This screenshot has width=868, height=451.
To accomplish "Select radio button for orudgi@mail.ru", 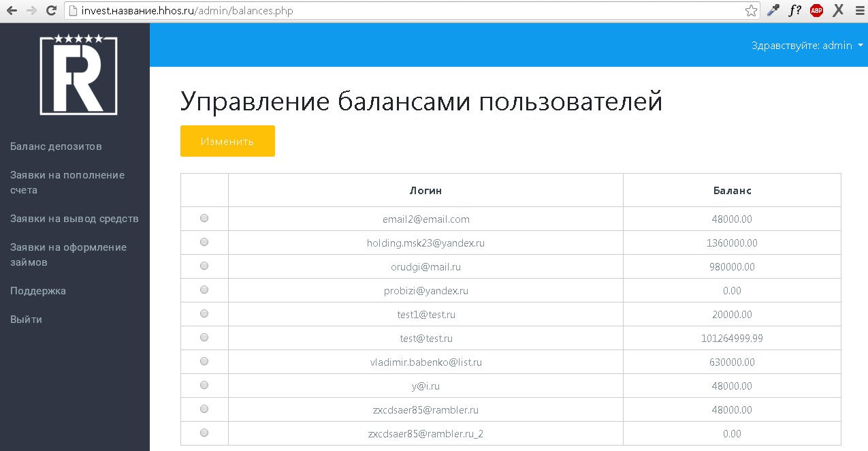I will [204, 266].
